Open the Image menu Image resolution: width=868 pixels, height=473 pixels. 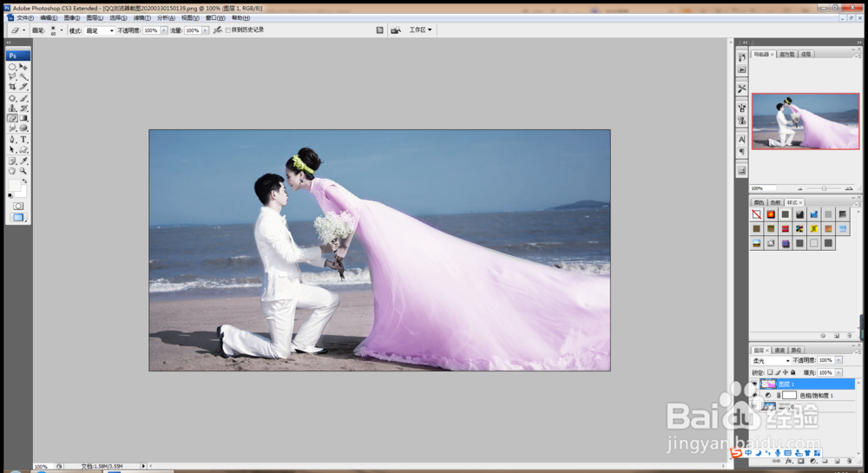coord(71,17)
